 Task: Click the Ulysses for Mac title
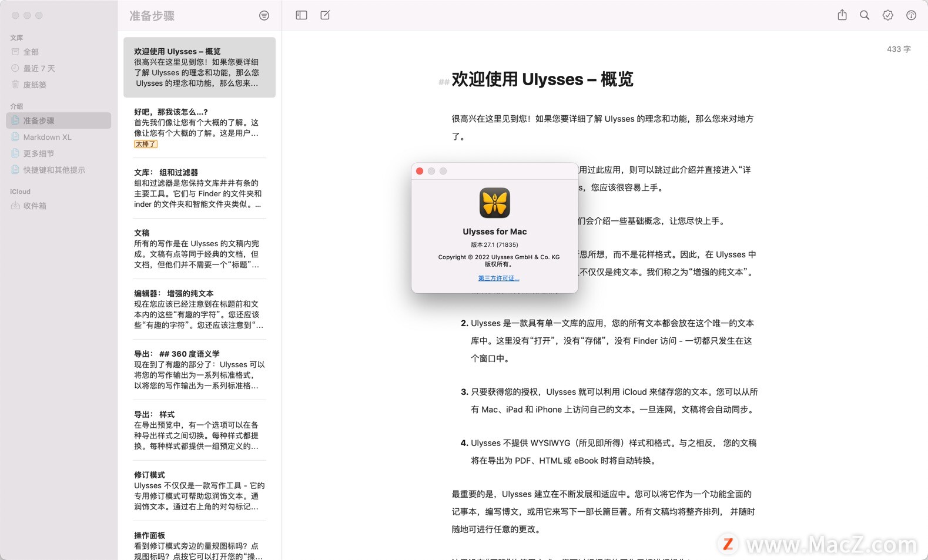(x=494, y=232)
